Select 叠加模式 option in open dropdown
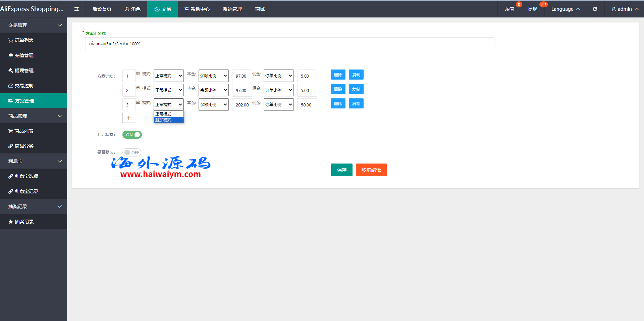Viewport: 644px width, 321px height. point(168,120)
